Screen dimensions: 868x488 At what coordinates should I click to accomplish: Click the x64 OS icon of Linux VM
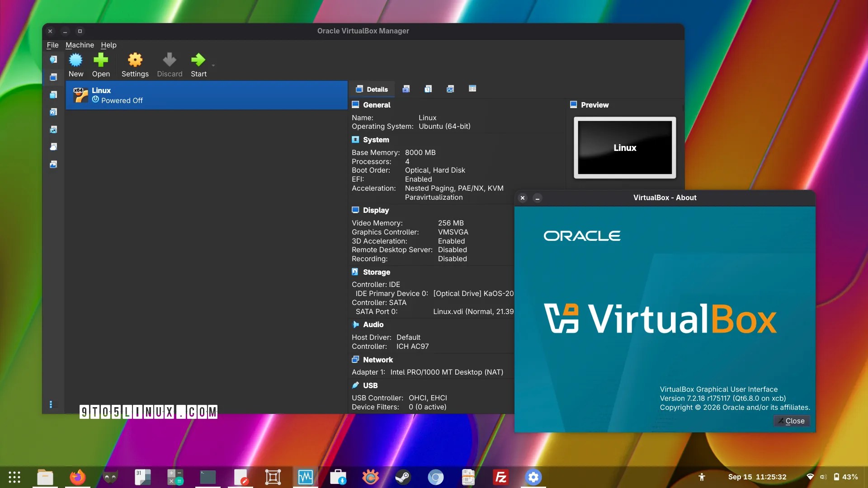pos(80,95)
